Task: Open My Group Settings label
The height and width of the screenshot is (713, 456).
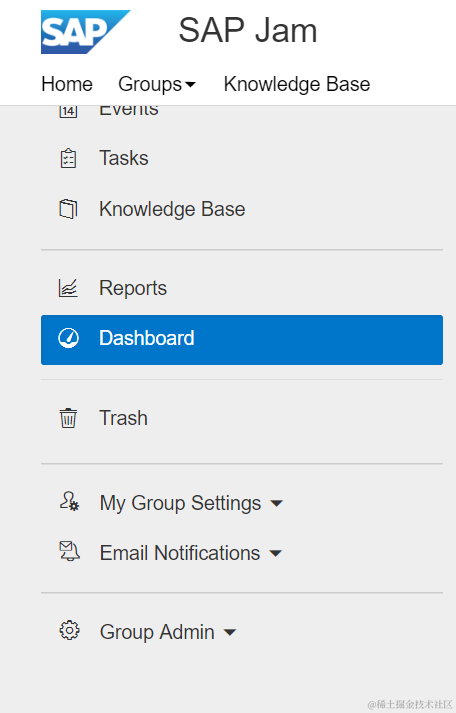Action: click(180, 503)
